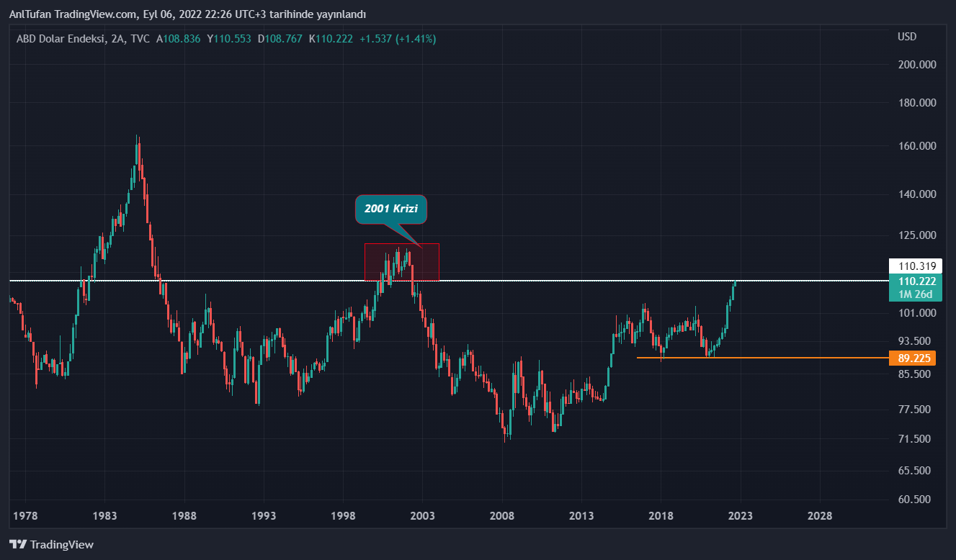
Task: Click the 2A interval label in legend
Action: click(117, 39)
